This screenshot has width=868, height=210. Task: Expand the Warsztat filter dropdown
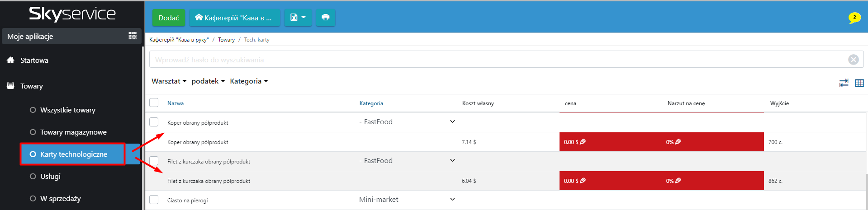click(x=169, y=81)
